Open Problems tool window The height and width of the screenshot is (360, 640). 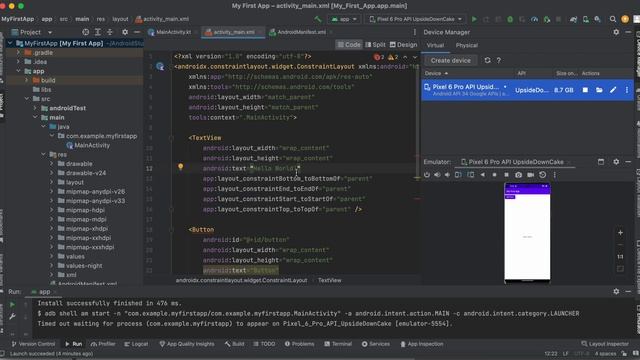(299, 344)
